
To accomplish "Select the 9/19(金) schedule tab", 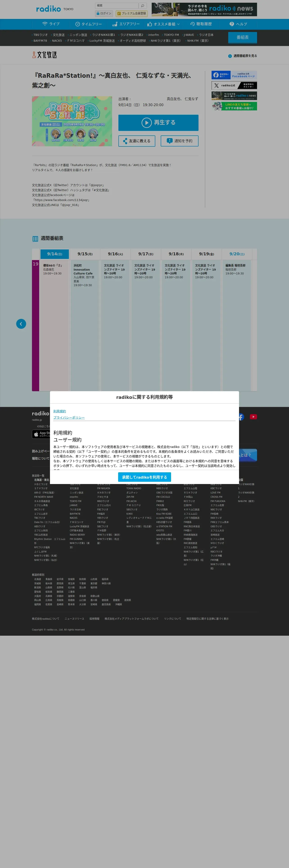I will coord(207,254).
